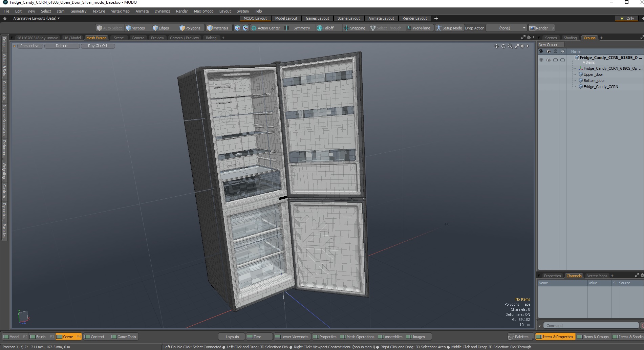Open the Default shading style dropdown

pos(62,46)
